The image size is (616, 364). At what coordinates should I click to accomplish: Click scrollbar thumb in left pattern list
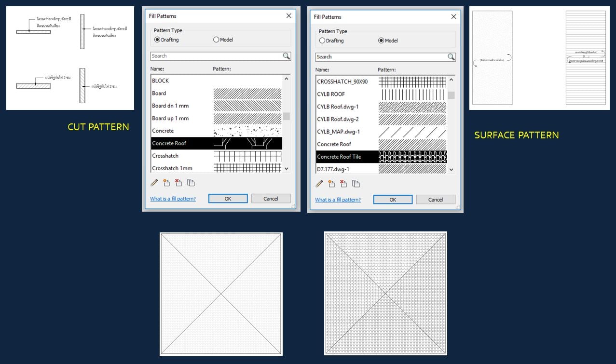[287, 116]
